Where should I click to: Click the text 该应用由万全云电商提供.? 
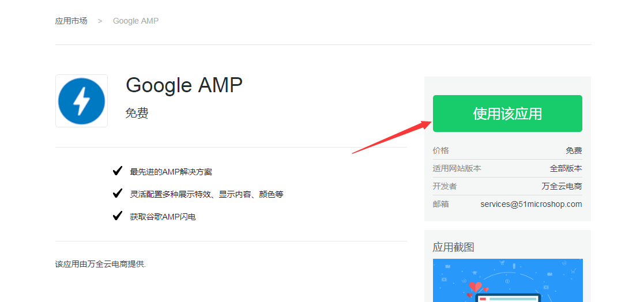pos(100,264)
